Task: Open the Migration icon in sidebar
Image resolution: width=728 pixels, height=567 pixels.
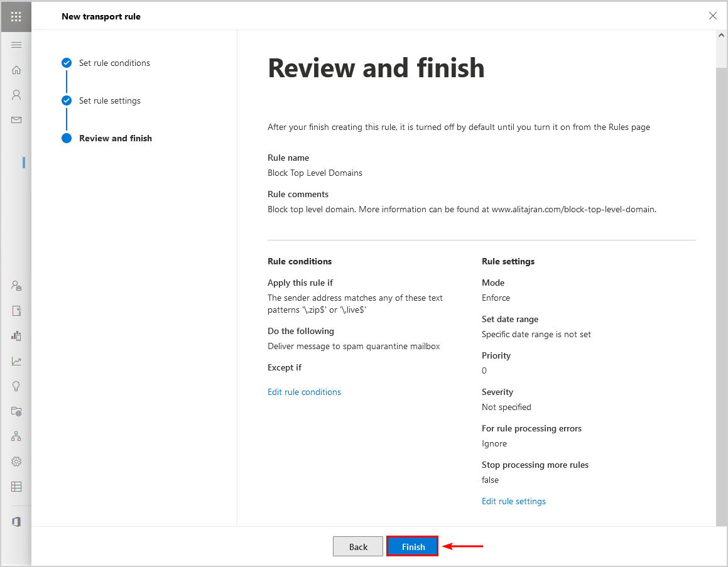Action: [16, 311]
